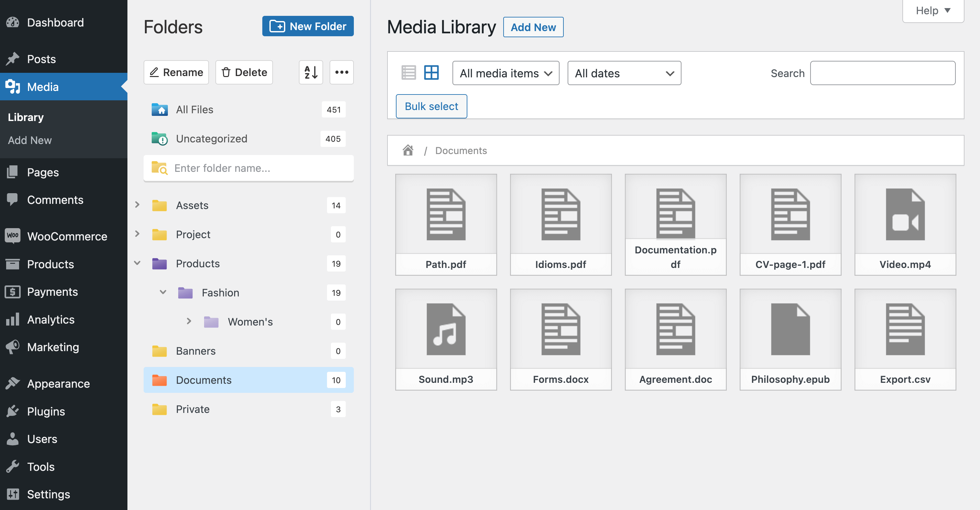Select Library submenu item
Screen dimensions: 980x510
[26, 117]
